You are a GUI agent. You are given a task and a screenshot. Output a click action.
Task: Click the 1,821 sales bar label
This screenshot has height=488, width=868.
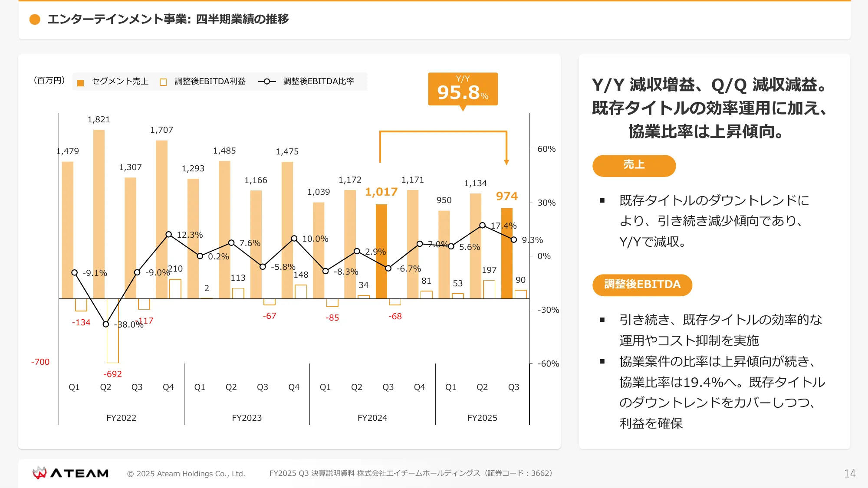tap(99, 120)
